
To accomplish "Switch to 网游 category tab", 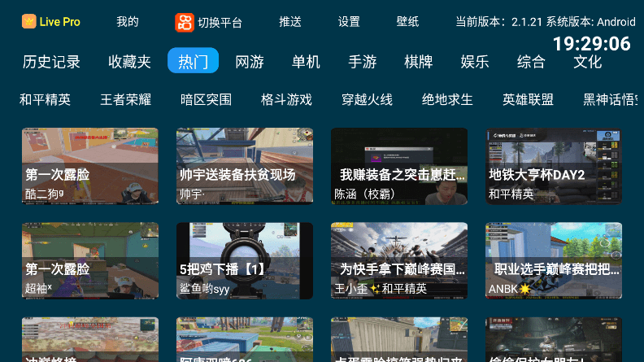I will [250, 62].
